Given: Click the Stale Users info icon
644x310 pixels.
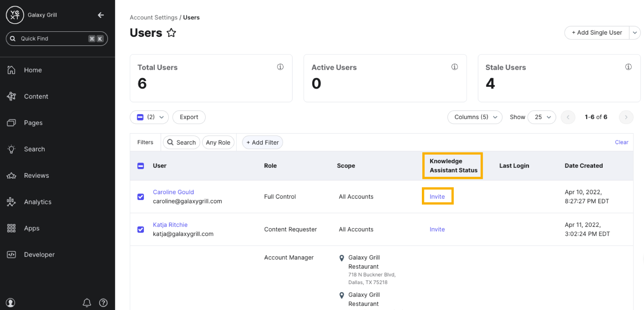Looking at the screenshot, I should pos(628,67).
